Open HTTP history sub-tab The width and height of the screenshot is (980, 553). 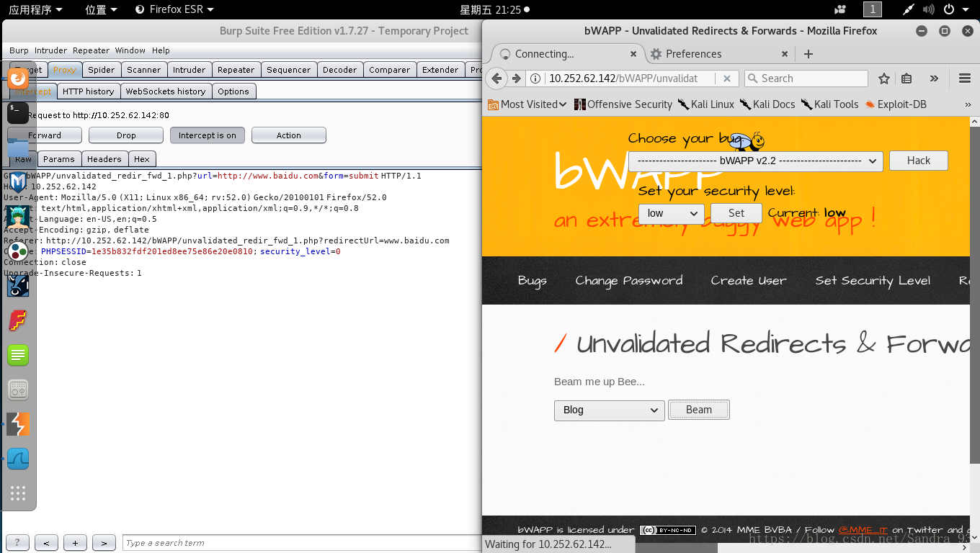(88, 91)
